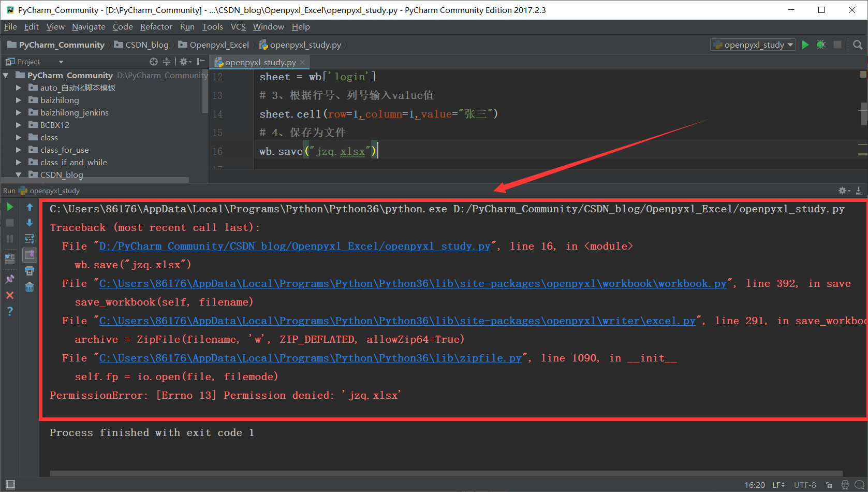Viewport: 868px width, 492px height.
Task: Expand the auto_自动化脚本模板 folder
Action: pos(19,88)
